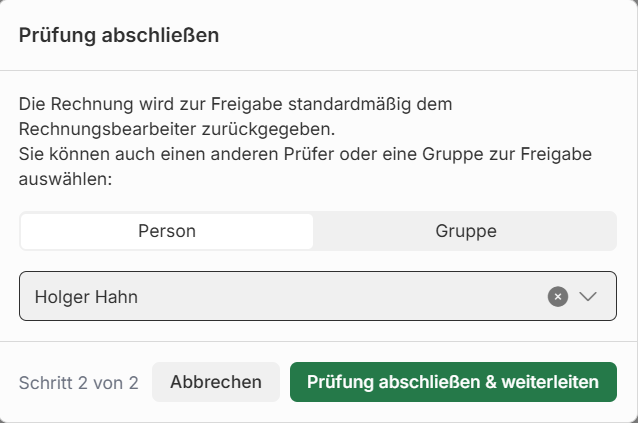Click the dialog title Prüfung abschließen

pyautogui.click(x=119, y=36)
